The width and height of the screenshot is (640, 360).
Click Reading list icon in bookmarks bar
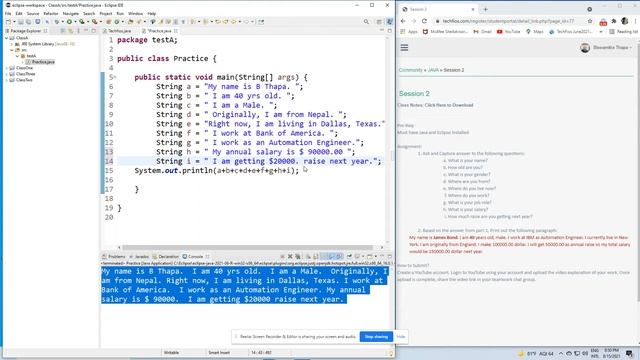point(623,31)
